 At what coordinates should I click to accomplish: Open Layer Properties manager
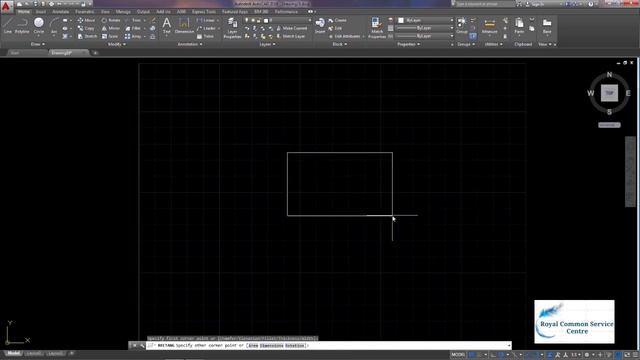pos(232,28)
